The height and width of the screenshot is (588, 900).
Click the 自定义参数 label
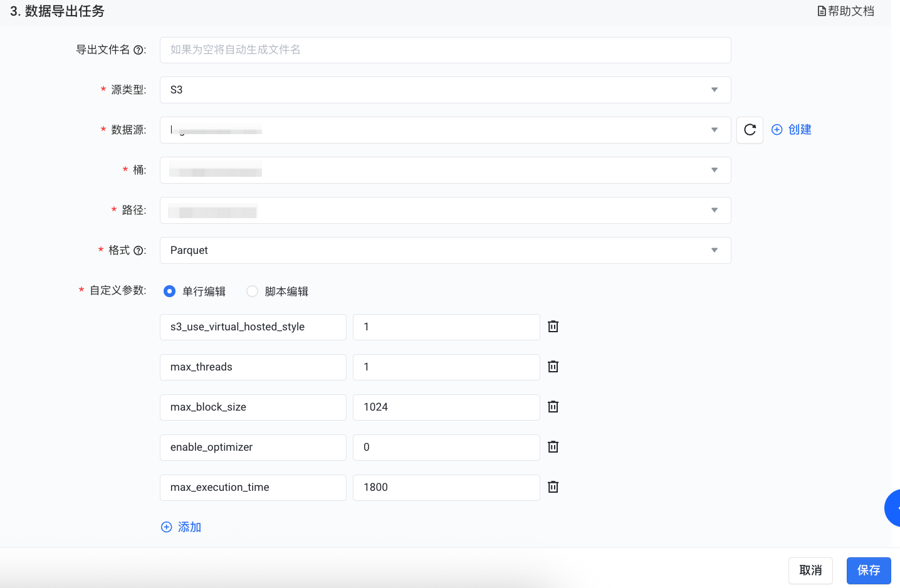(x=117, y=290)
